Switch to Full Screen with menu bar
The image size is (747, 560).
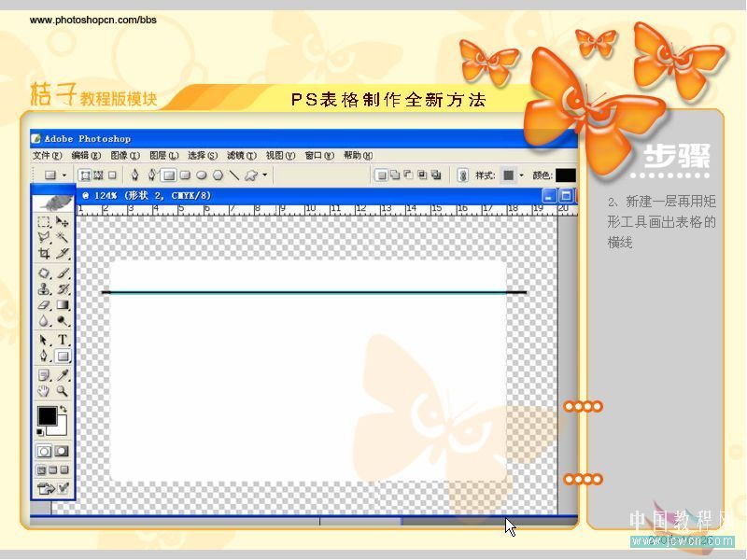point(53,470)
